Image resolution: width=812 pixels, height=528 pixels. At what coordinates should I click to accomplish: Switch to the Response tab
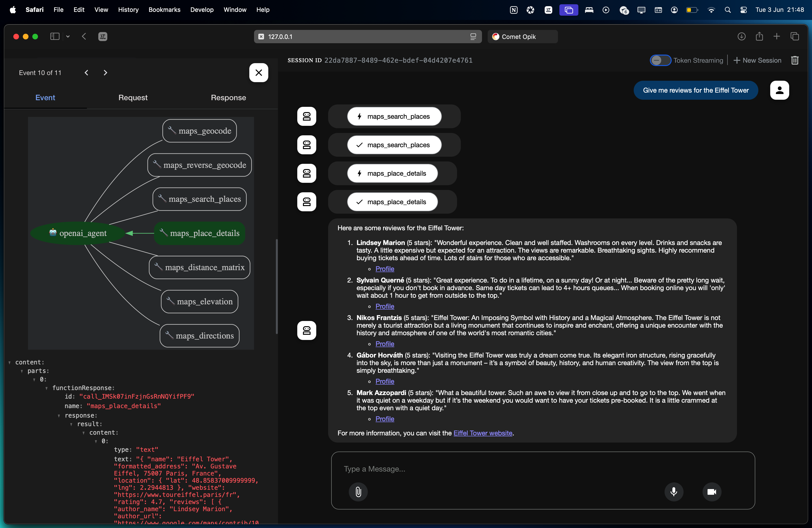tap(228, 98)
